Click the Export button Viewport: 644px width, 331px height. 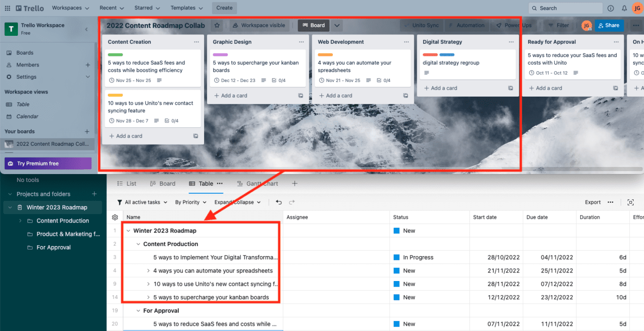pos(593,202)
